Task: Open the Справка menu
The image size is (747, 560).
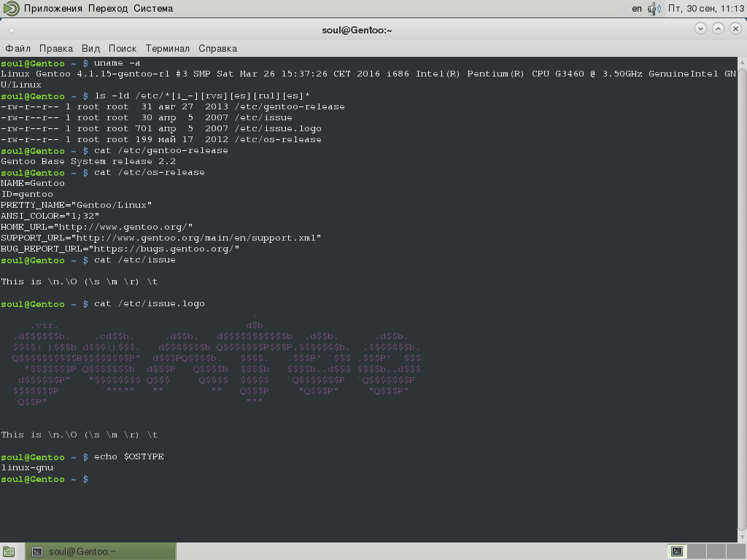Action: coord(217,49)
